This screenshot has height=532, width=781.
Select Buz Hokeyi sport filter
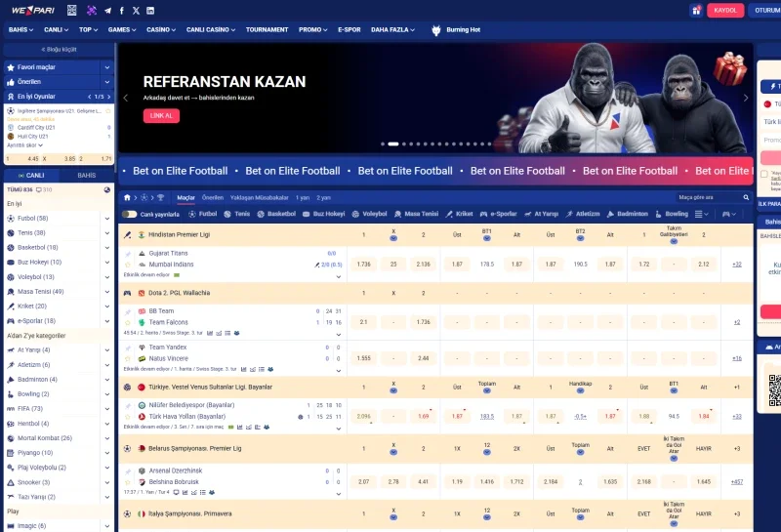pos(323,214)
